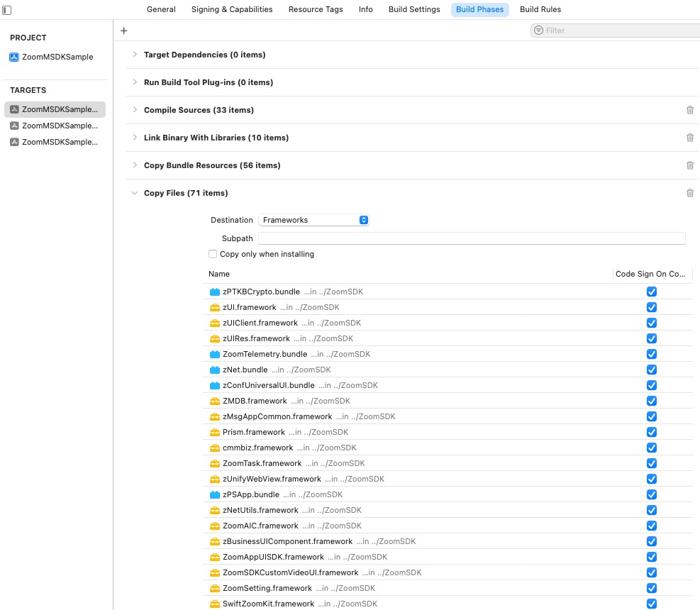This screenshot has width=700, height=610.
Task: Toggle code sign for zUIClient.framework
Action: pyautogui.click(x=651, y=323)
